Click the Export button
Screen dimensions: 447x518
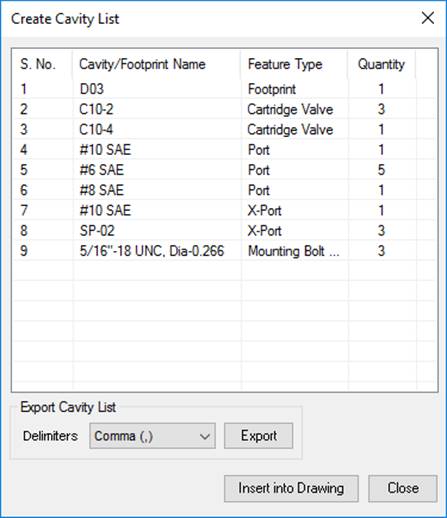click(x=259, y=436)
